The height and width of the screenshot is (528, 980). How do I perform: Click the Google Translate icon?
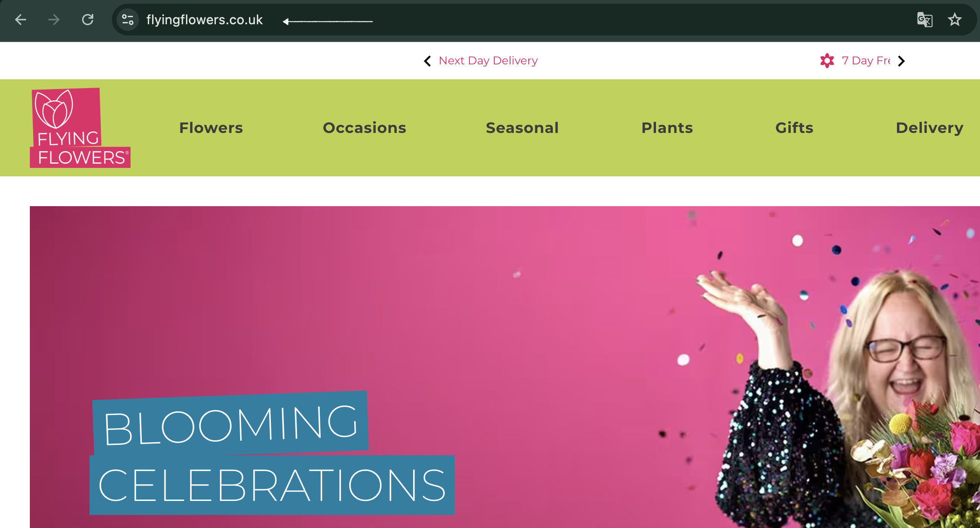[925, 20]
